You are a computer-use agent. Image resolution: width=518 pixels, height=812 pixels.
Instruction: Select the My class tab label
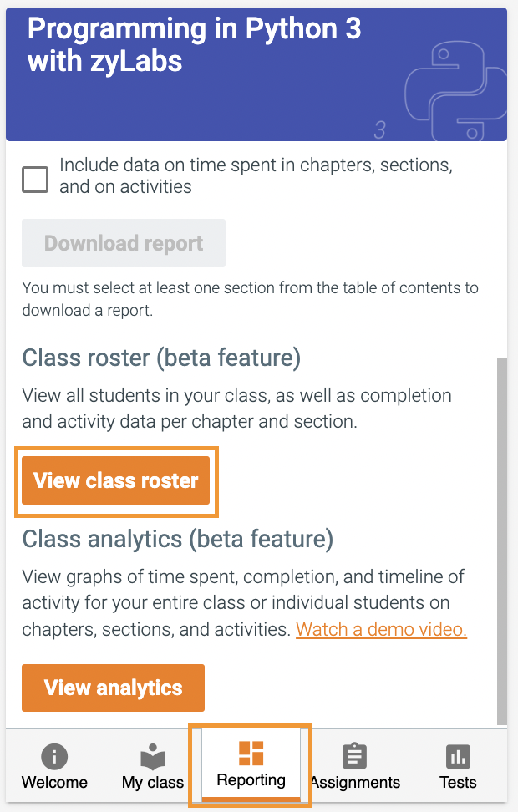pyautogui.click(x=153, y=783)
